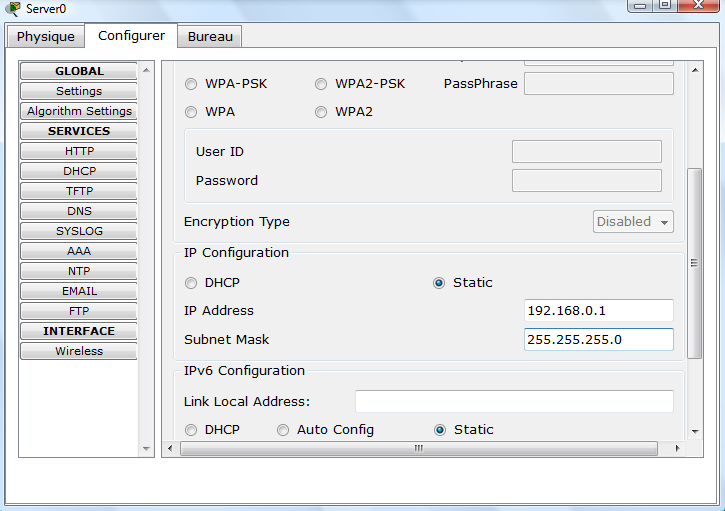Select the WPA2 radio button
Image resolution: width=725 pixels, height=511 pixels.
coord(321,112)
